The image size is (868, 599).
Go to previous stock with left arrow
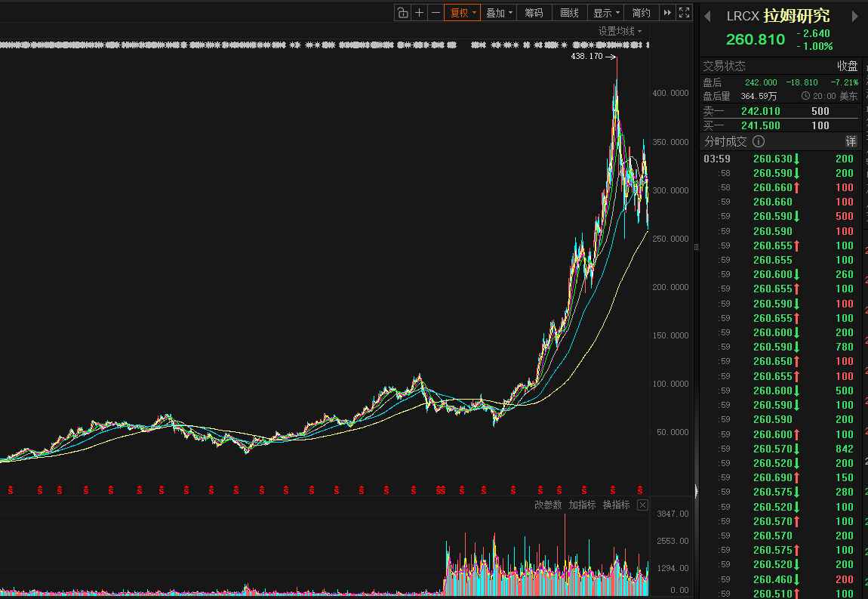coord(707,17)
